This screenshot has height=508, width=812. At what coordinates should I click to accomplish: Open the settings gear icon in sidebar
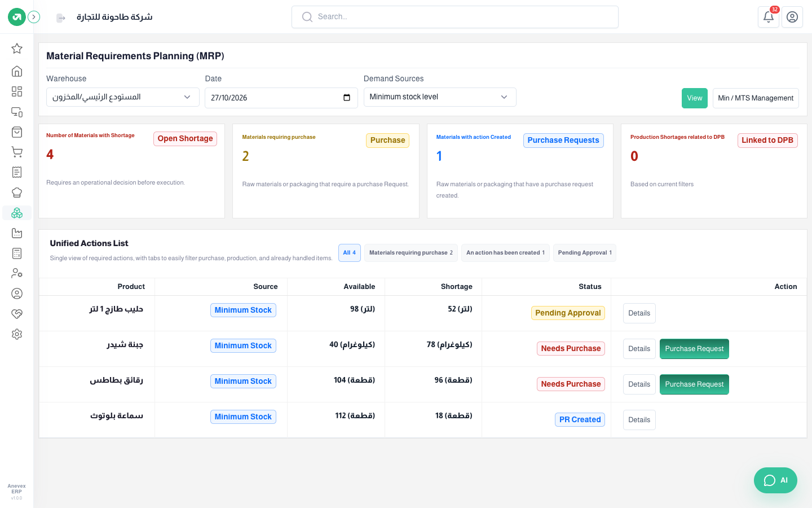tap(17, 334)
